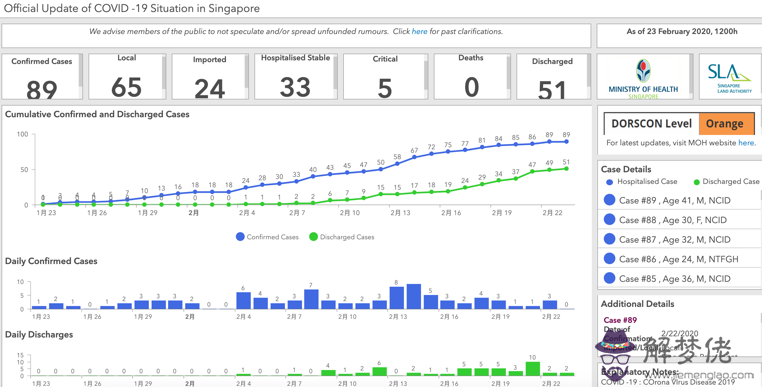The image size is (762, 387).
Task: Click the Ministry of Health logo
Action: [643, 79]
